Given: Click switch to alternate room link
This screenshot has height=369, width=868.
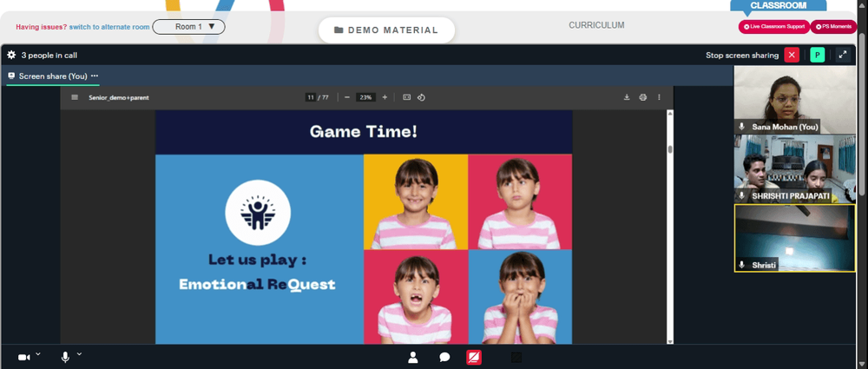Looking at the screenshot, I should click(x=109, y=27).
